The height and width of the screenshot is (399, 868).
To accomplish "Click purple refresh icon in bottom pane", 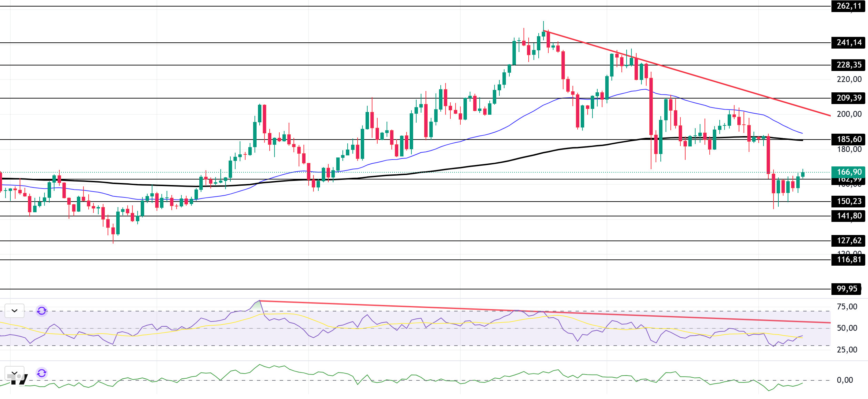I will [x=42, y=373].
